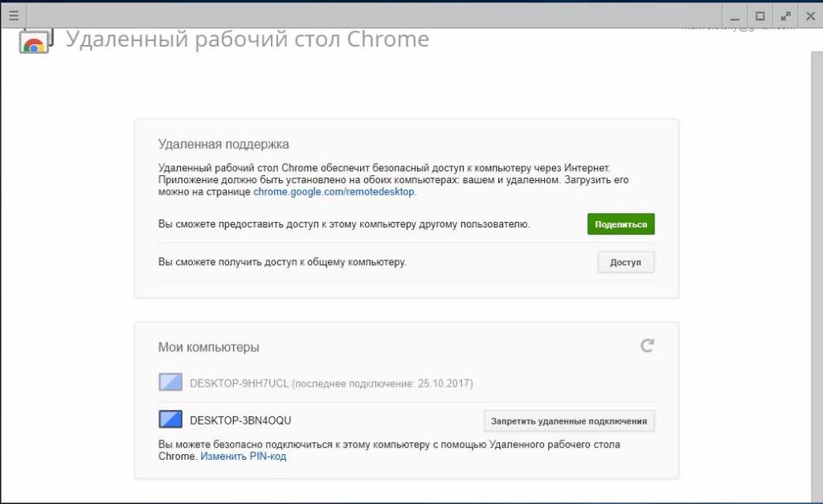Viewport: 823px width, 504px height.
Task: Maximize the Remote Desktop window
Action: [760, 15]
